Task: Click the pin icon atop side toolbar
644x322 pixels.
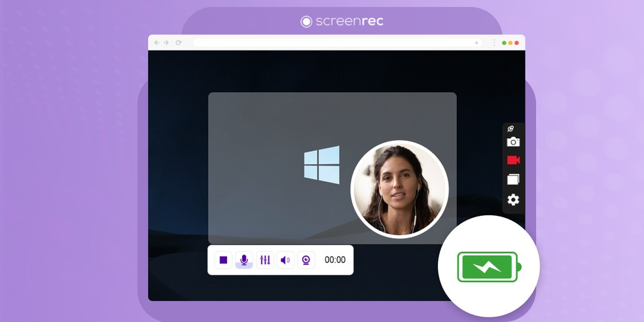Action: 510,128
